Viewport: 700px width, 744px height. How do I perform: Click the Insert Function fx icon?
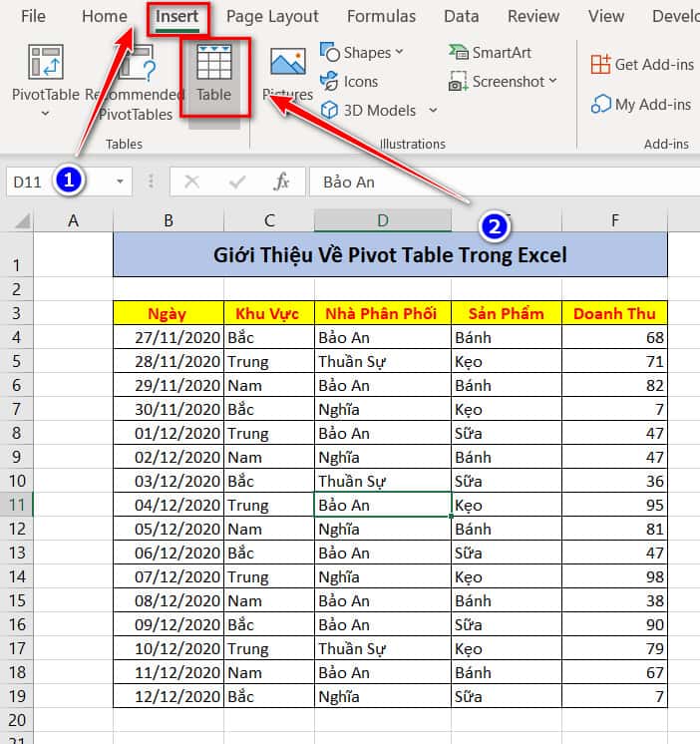(x=281, y=182)
